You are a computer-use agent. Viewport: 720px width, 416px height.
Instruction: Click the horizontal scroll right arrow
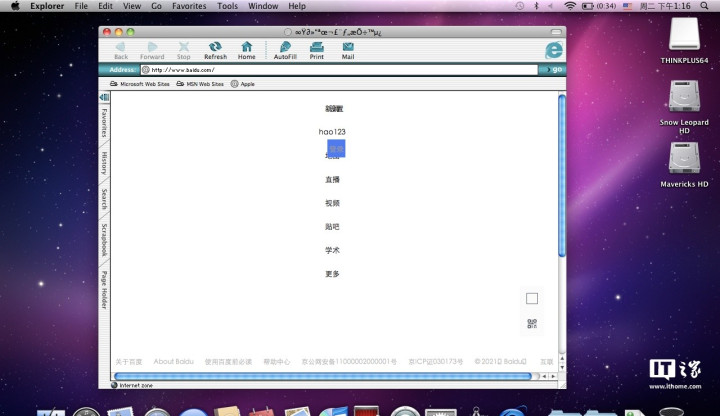[x=553, y=376]
